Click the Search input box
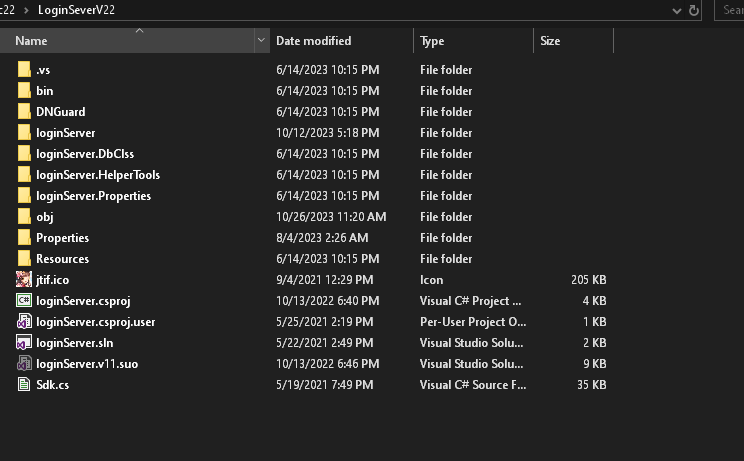This screenshot has height=461, width=744. coord(732,10)
